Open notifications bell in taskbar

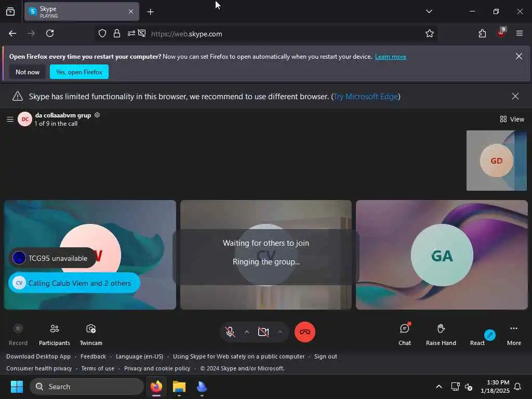518,387
